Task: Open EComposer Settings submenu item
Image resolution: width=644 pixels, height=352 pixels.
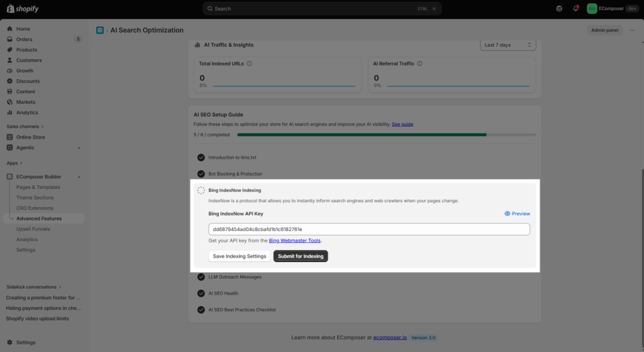Action: [25, 250]
